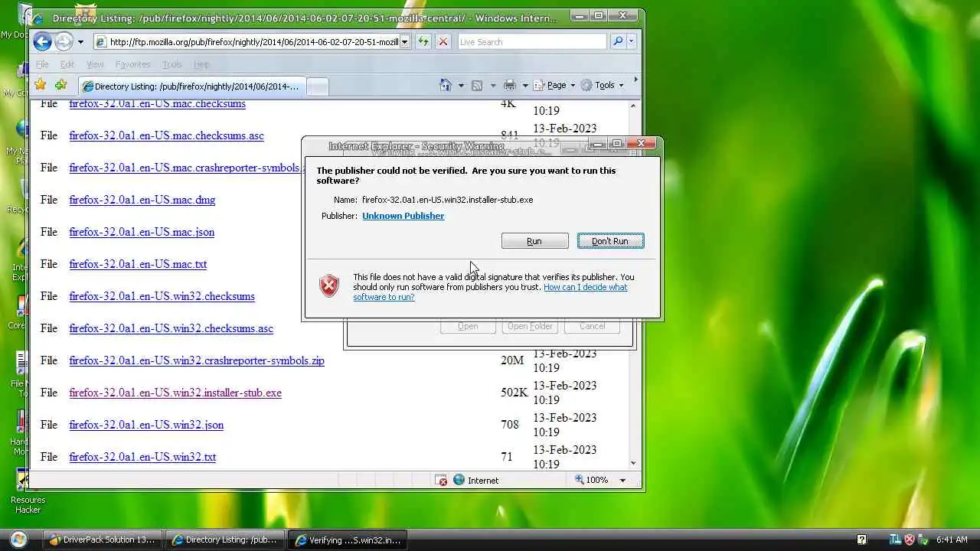Open firefox-32.0a1.en-US.mac.txt link
The image size is (980, 551).
point(138,264)
